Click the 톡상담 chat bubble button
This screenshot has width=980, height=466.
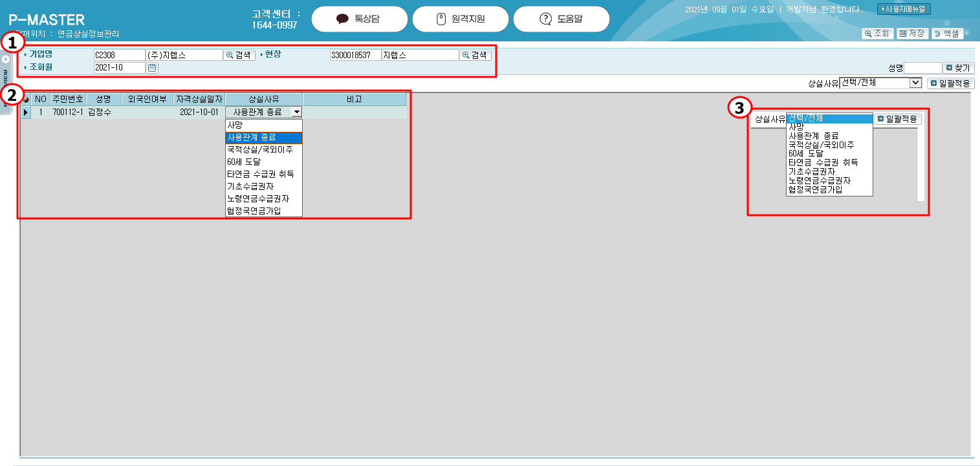359,19
